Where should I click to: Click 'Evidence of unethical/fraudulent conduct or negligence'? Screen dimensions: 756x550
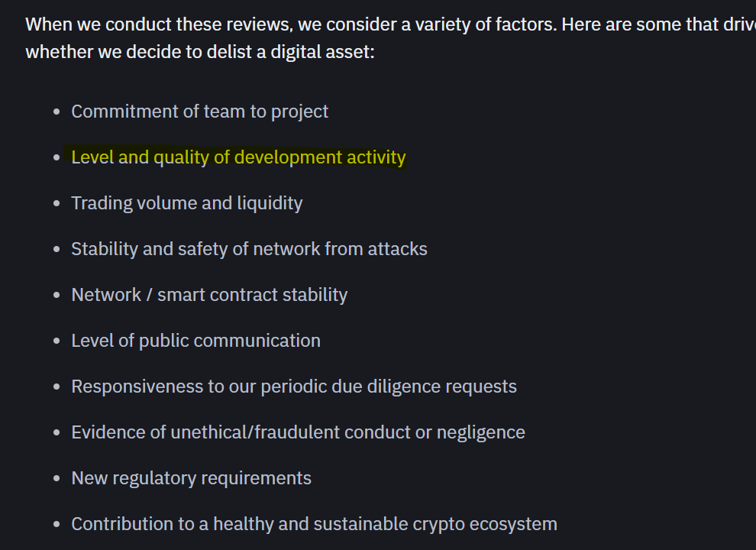pyautogui.click(x=298, y=432)
